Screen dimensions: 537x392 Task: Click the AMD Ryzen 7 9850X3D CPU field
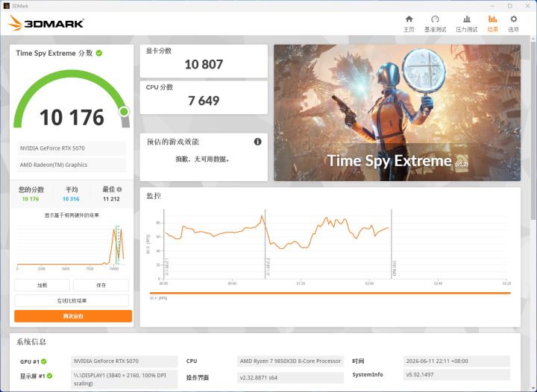pyautogui.click(x=290, y=361)
